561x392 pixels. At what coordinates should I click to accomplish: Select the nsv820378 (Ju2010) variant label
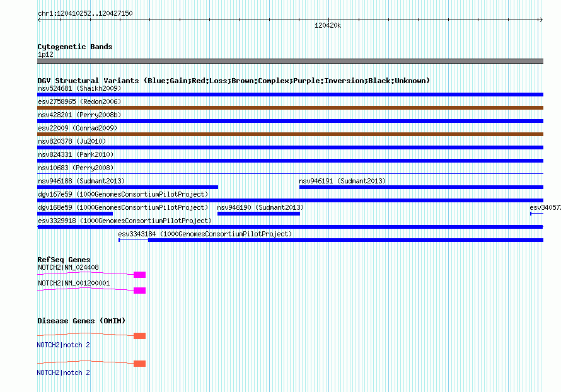coord(72,141)
